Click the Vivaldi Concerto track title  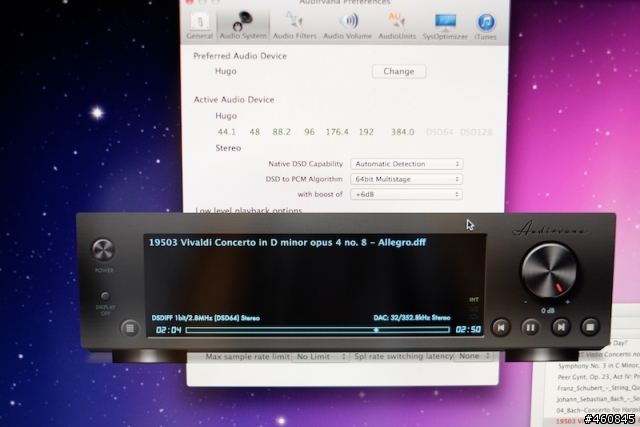point(287,242)
